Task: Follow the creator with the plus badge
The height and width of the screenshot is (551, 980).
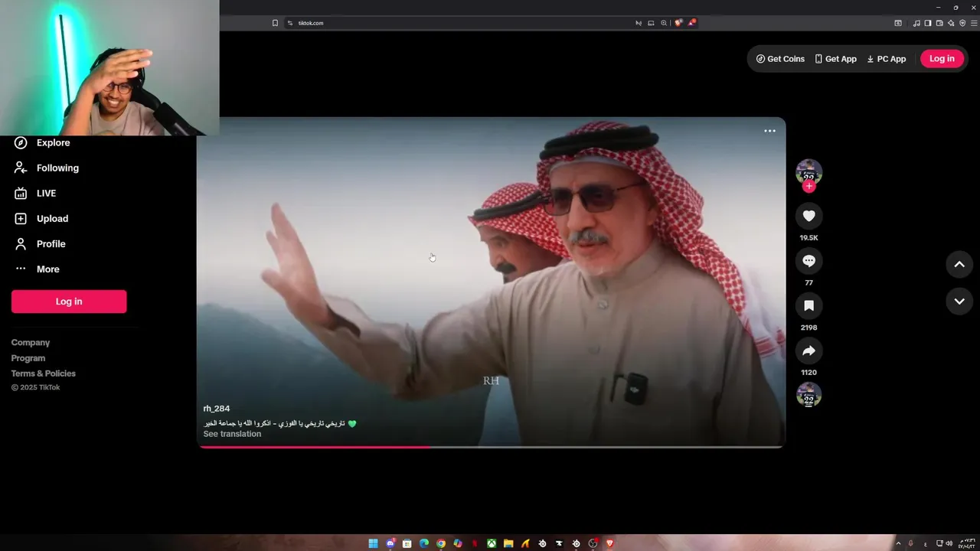Action: pyautogui.click(x=809, y=186)
